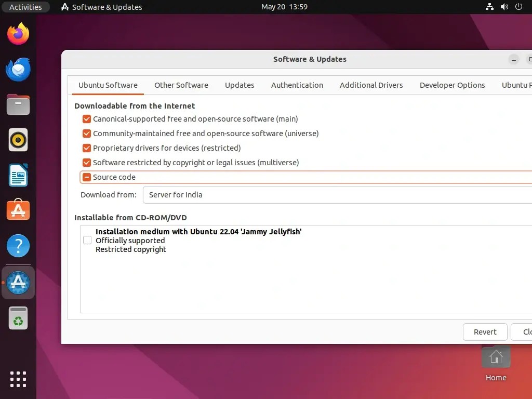Image resolution: width=532 pixels, height=399 pixels.
Task: Launch LibreOffice Writer from the dock
Action: 18,176
